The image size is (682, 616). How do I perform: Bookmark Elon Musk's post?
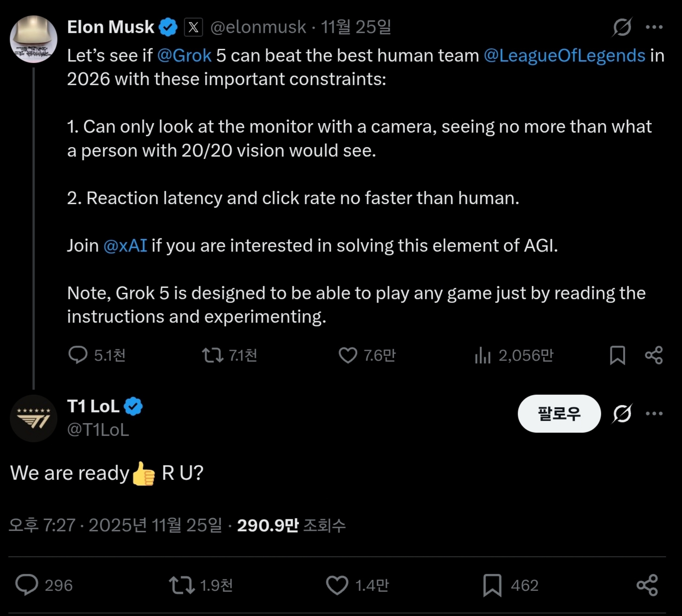(x=617, y=355)
